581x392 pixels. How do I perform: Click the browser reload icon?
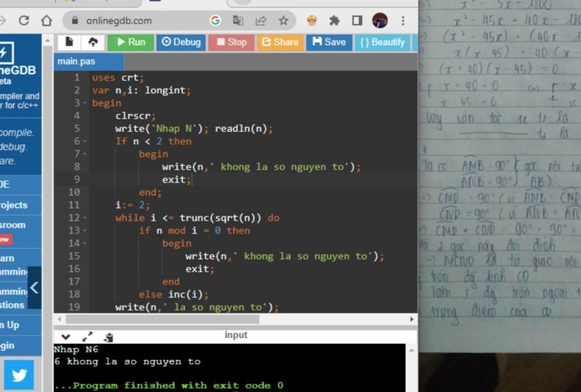24,20
